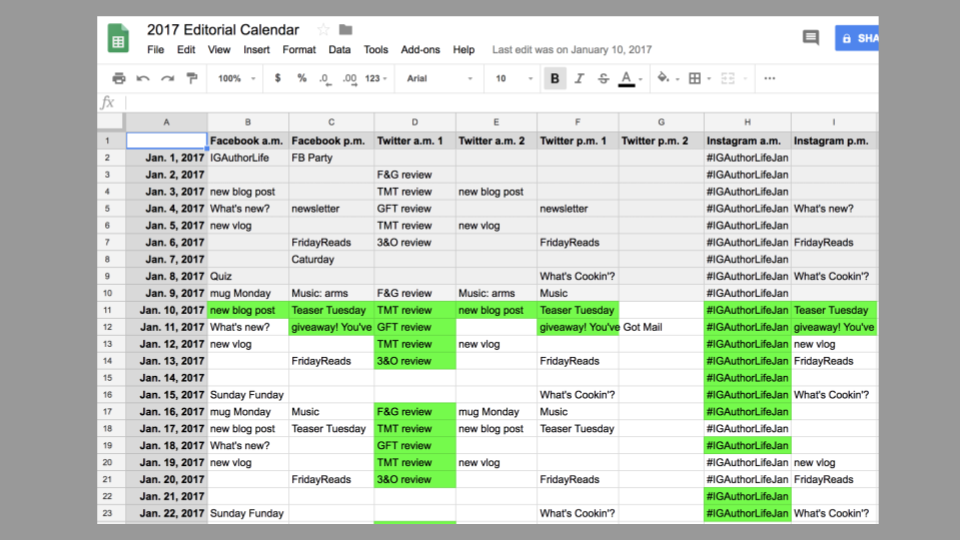Click the 'Quiz' cell
This screenshot has width=960, height=540.
(x=247, y=276)
